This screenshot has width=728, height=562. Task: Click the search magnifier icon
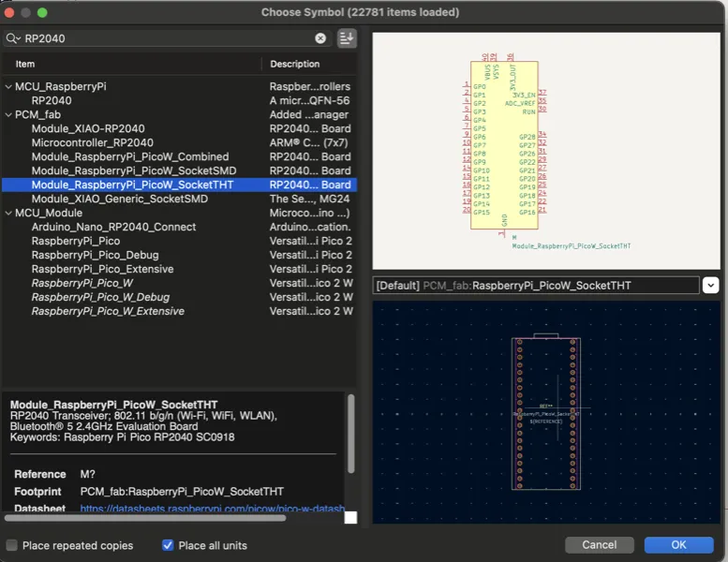[x=13, y=38]
